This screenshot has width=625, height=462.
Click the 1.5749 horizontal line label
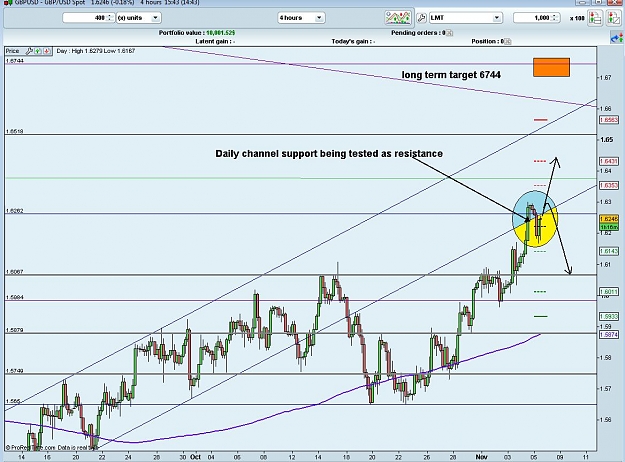15,371
